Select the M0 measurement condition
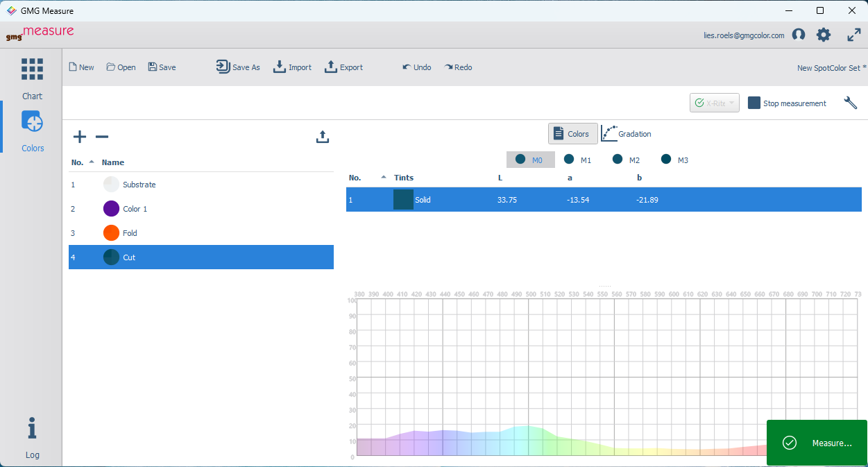The width and height of the screenshot is (868, 467). [531, 160]
